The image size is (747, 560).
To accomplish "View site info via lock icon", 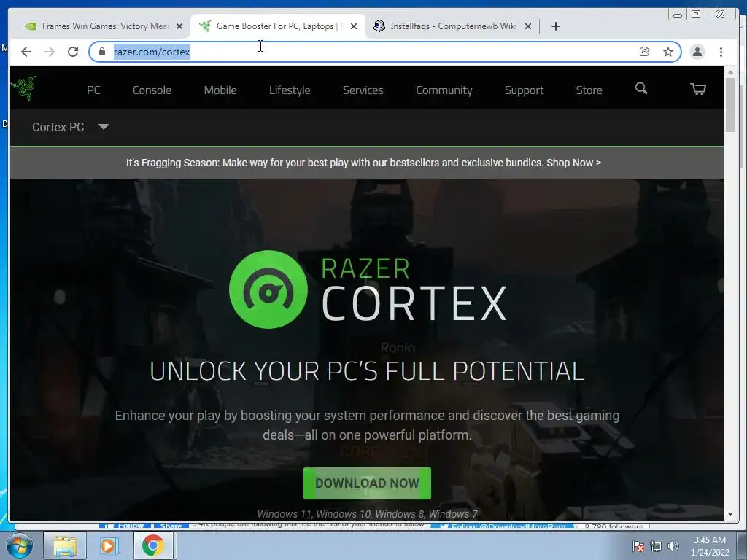I will pyautogui.click(x=102, y=52).
